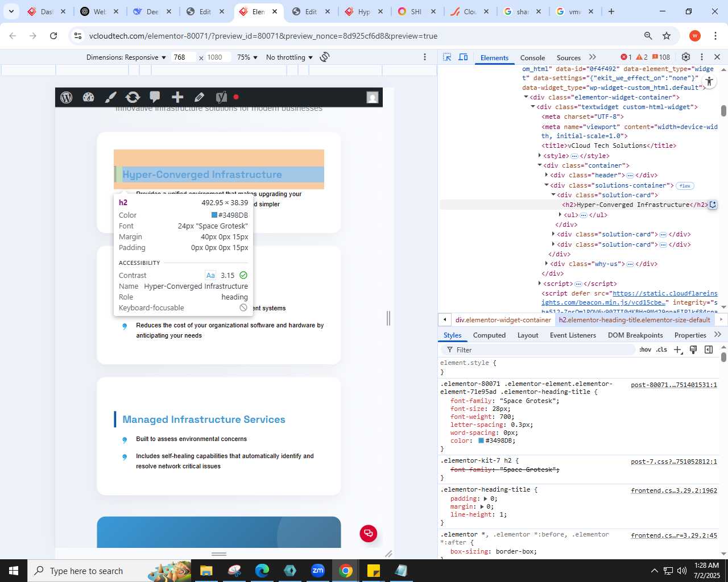Click the errors count badge showing 1
The width and height of the screenshot is (728, 582).
click(x=626, y=57)
